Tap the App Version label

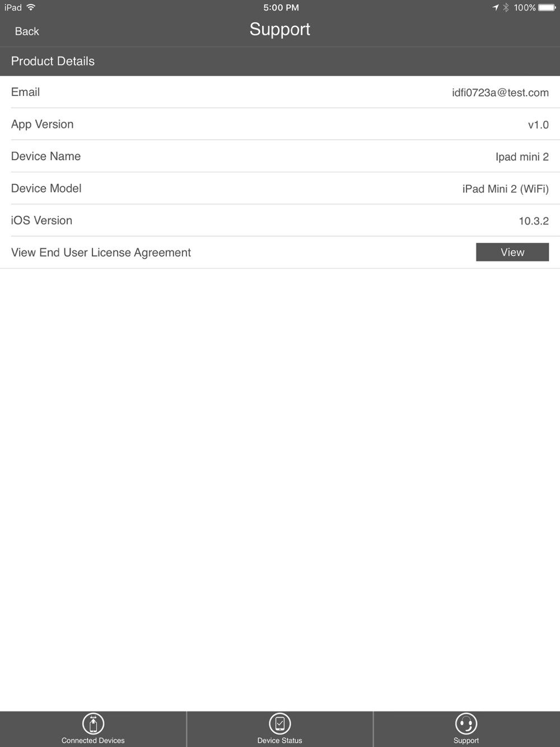point(43,124)
